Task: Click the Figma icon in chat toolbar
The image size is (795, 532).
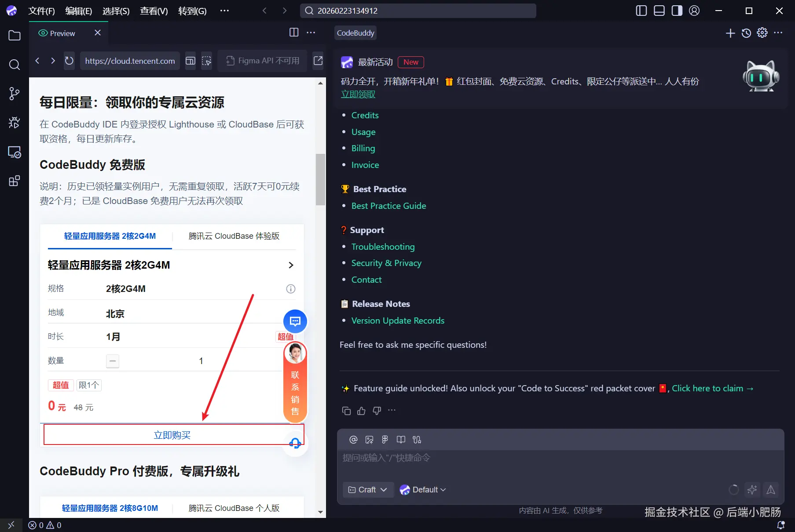Action: 385,440
